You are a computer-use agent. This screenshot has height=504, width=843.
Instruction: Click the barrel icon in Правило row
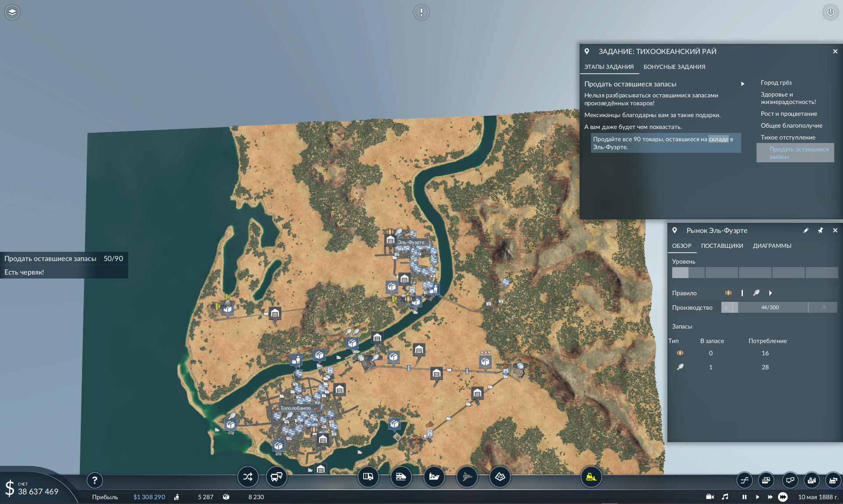728,293
